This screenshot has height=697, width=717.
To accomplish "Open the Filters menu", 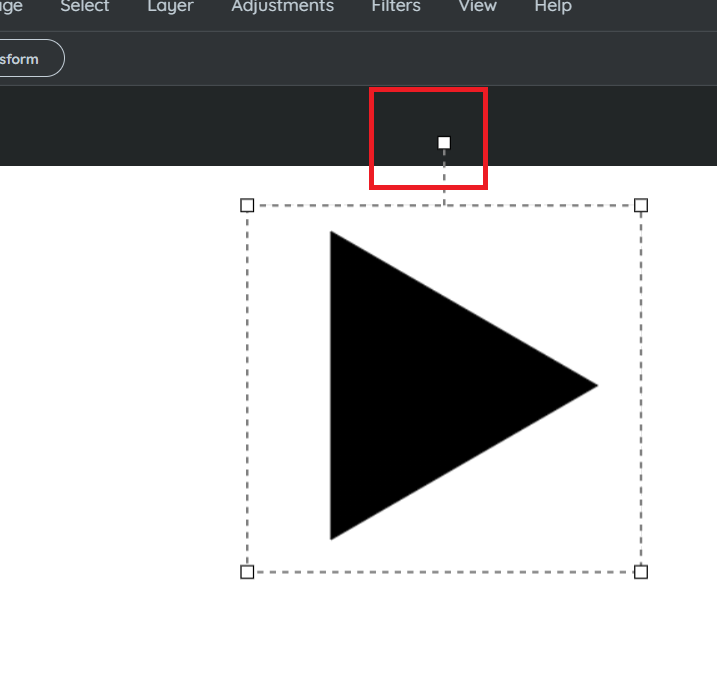I will 396,6.
